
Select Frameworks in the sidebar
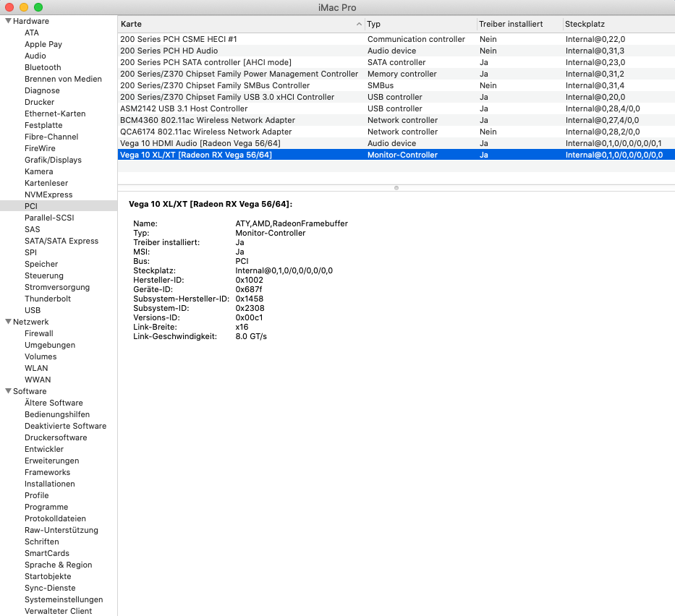pyautogui.click(x=47, y=472)
